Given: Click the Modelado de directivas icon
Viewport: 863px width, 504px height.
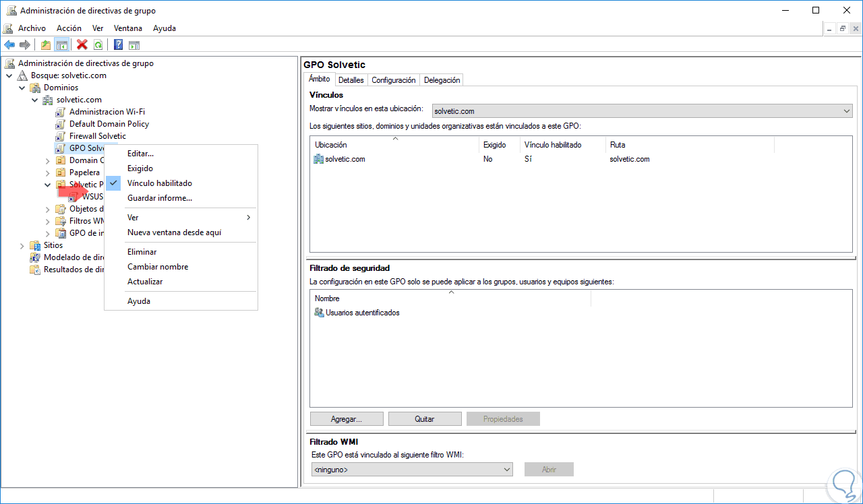Looking at the screenshot, I should coord(35,257).
